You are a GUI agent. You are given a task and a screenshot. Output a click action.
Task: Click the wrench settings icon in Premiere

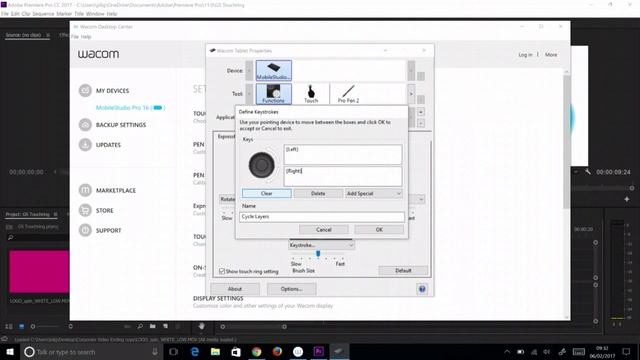pos(587,172)
